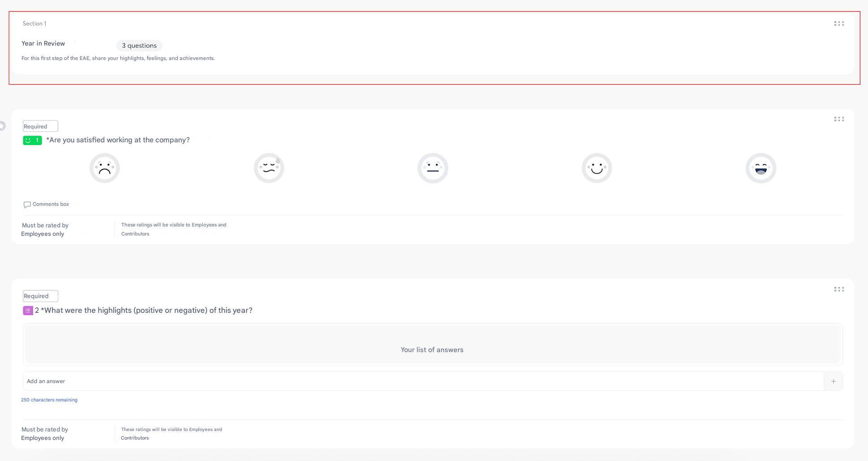Screen dimensions: 868x461
Task: Click green smiley question type badge
Action: coord(32,141)
